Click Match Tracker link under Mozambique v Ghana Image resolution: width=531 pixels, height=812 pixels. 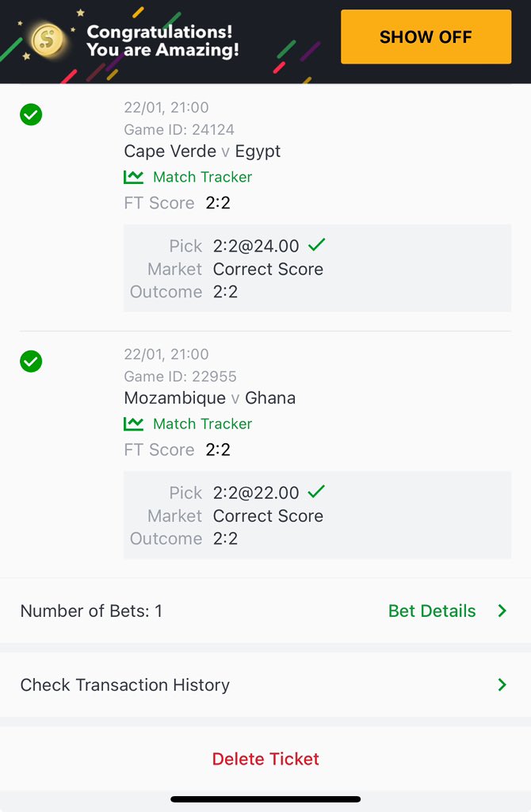click(202, 423)
